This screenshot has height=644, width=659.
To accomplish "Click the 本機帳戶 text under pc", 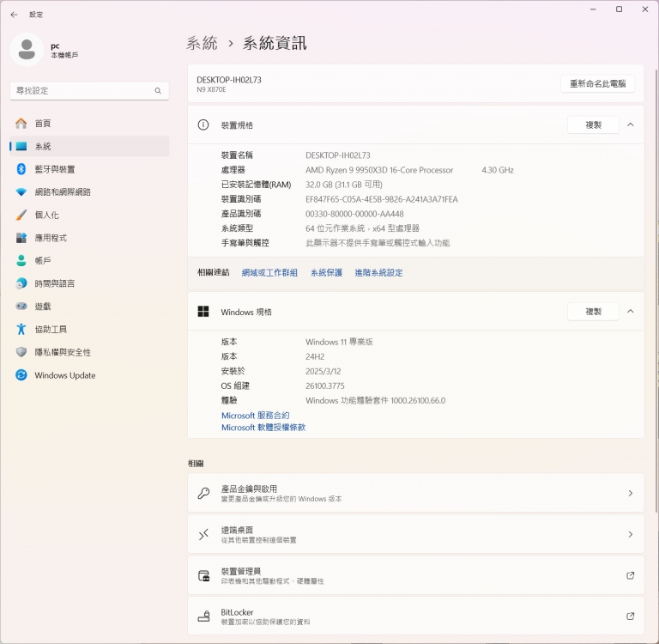I will [64, 55].
